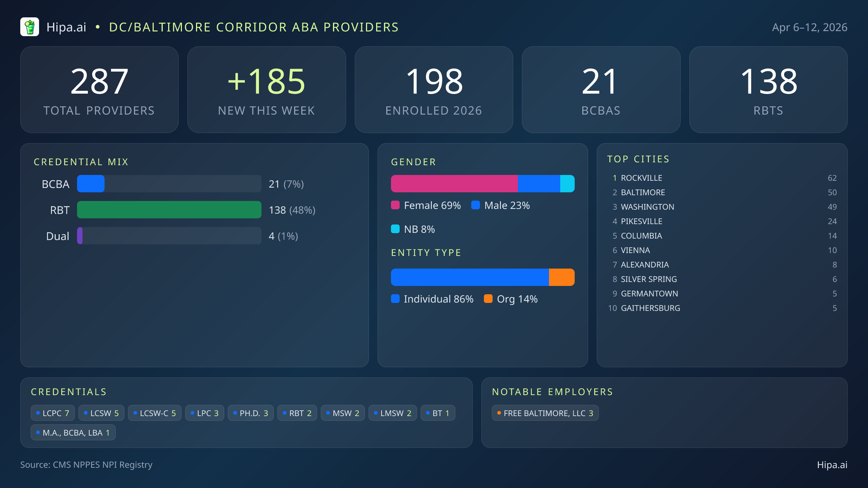Select the GENDER section header
Screen dimensions: 868x488
coord(413,162)
